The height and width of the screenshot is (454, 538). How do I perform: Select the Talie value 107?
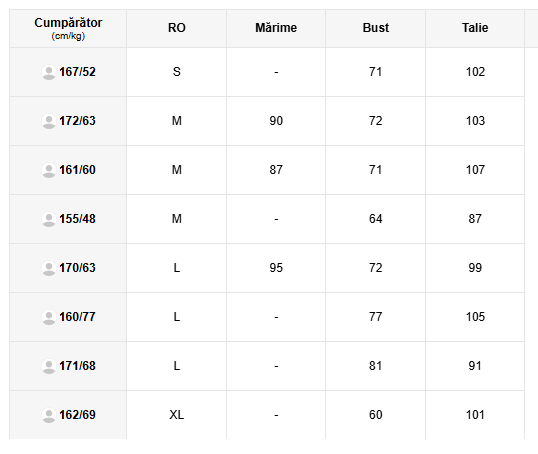(475, 170)
